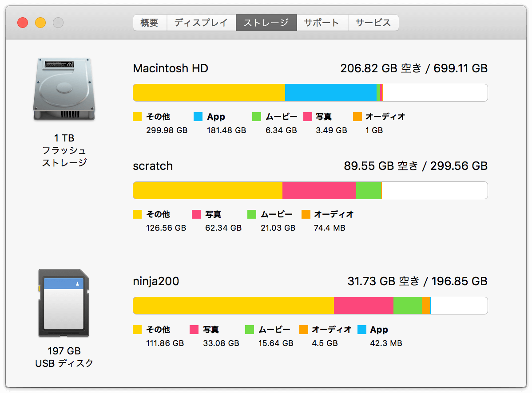The image size is (532, 393).
Task: Click ninja200's green ムービー swatch
Action: click(250, 329)
